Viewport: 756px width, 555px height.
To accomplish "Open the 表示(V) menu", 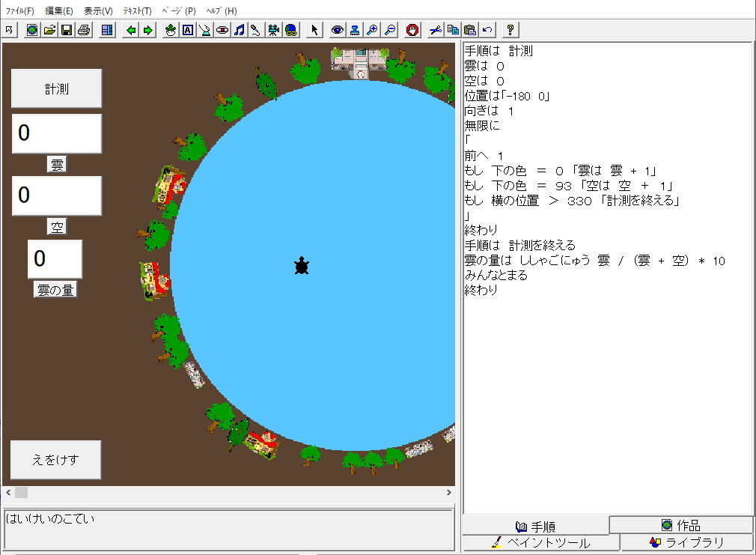I will (x=98, y=11).
